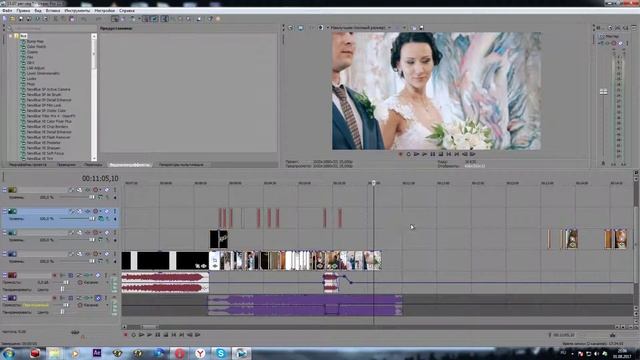Click the New project toolbar icon

(x=5, y=19)
